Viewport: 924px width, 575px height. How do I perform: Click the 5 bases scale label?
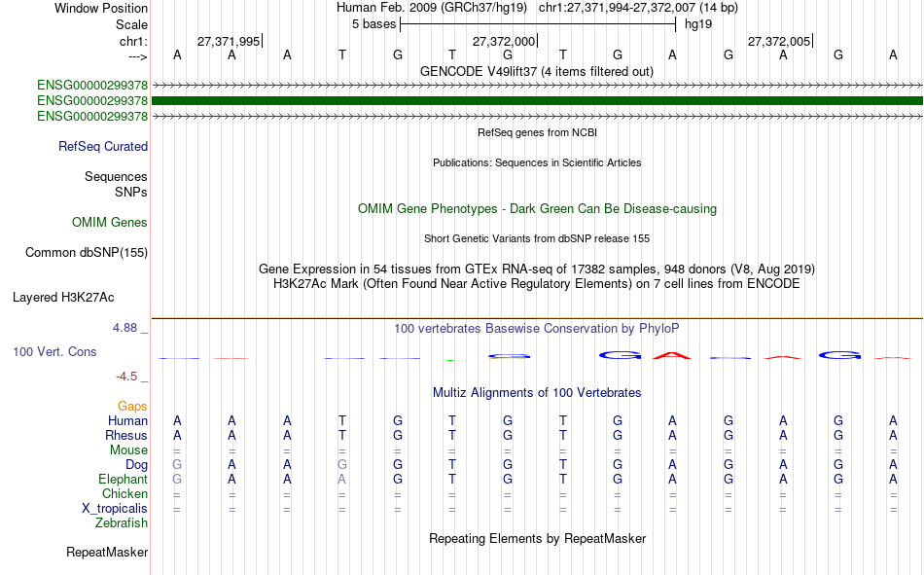coord(374,24)
